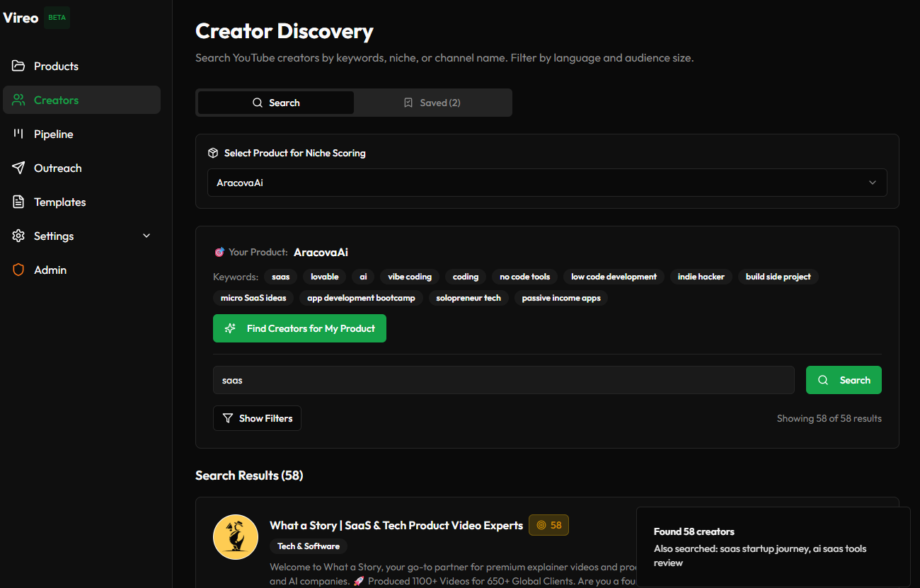The image size is (920, 588).
Task: Click the Outreach paper-plane icon
Action: click(x=18, y=168)
